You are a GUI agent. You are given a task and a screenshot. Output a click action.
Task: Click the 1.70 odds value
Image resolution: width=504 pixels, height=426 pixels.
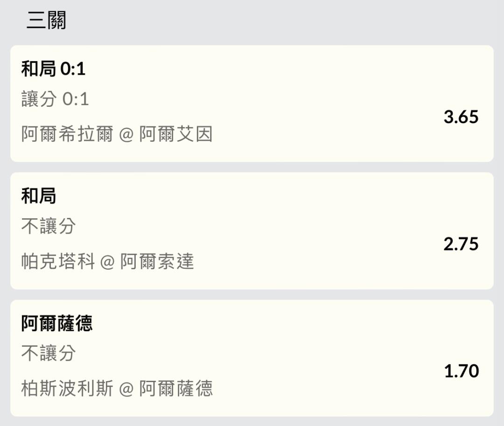tap(461, 371)
